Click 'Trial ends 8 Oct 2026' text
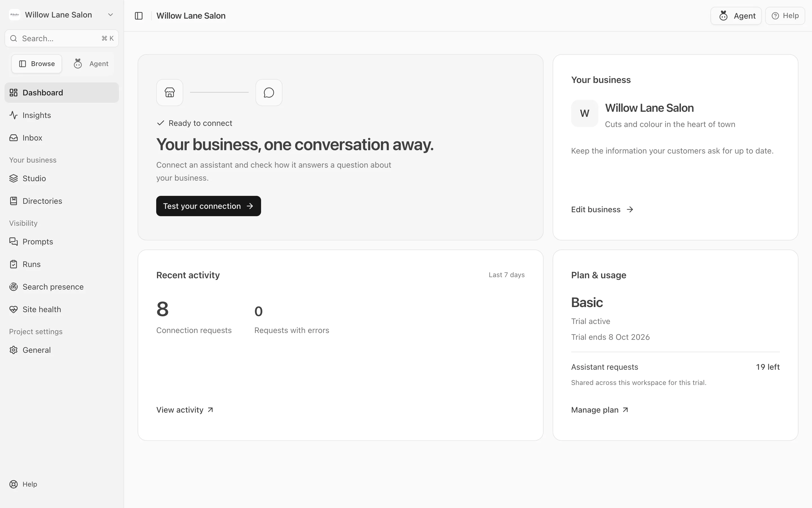Screen dimensions: 812x508 coord(610,337)
